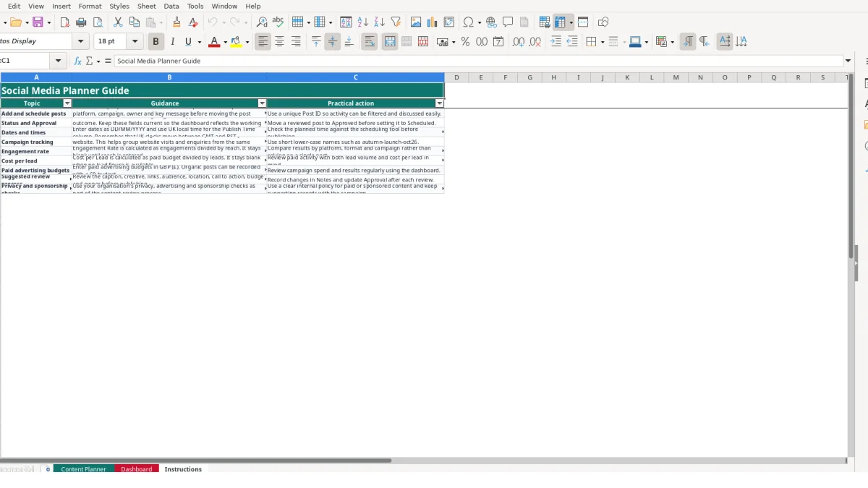Screen dimensions: 868x488
Task: Select the 'Campaign tracking' topic cell
Action: [x=36, y=142]
